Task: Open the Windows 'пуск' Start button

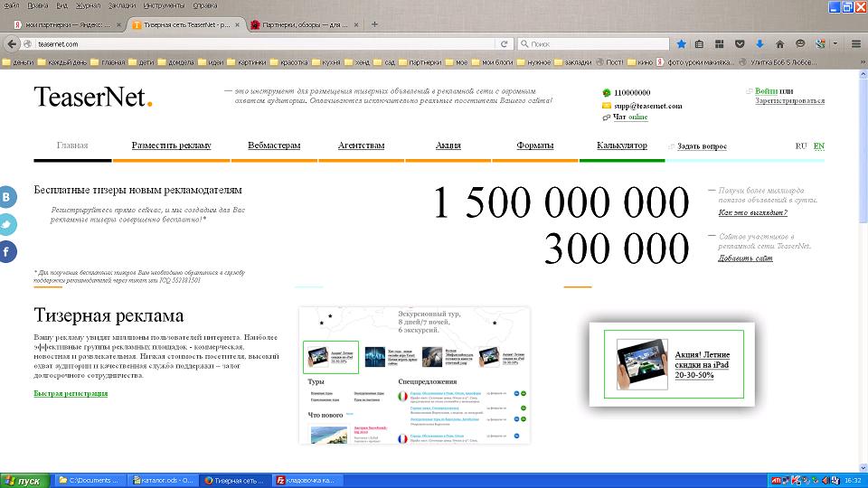Action: tap(24, 480)
